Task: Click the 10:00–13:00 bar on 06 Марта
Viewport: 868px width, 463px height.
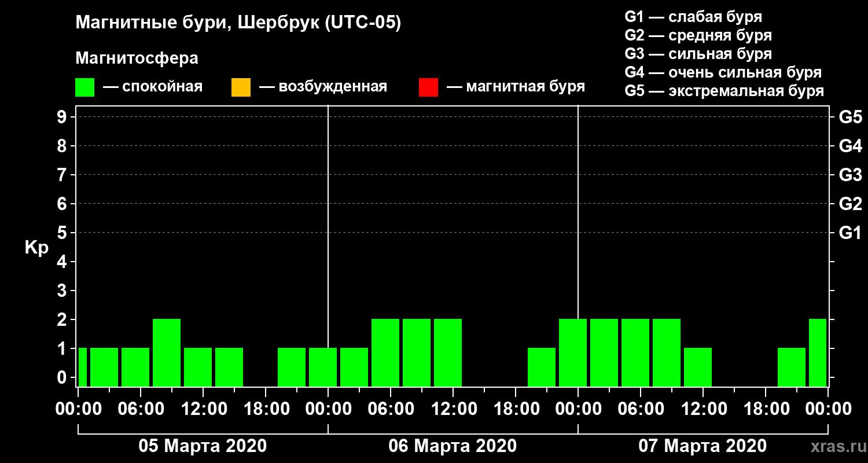Action: (448, 352)
